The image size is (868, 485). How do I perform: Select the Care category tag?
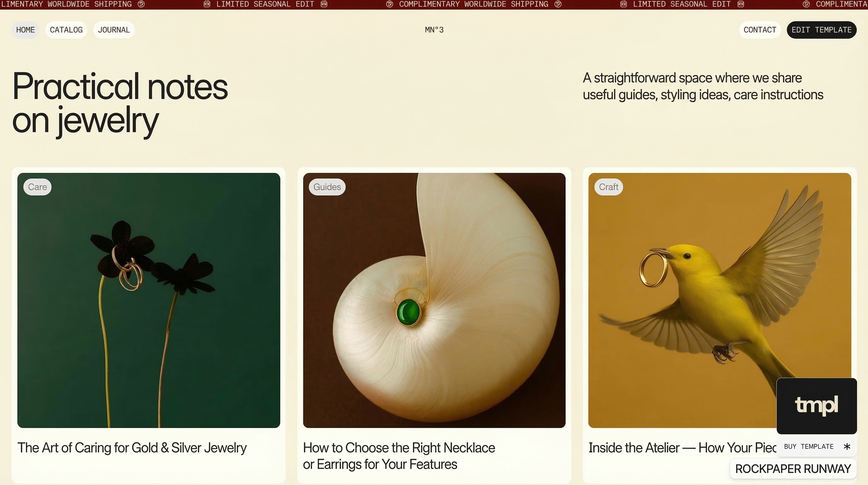(x=38, y=187)
